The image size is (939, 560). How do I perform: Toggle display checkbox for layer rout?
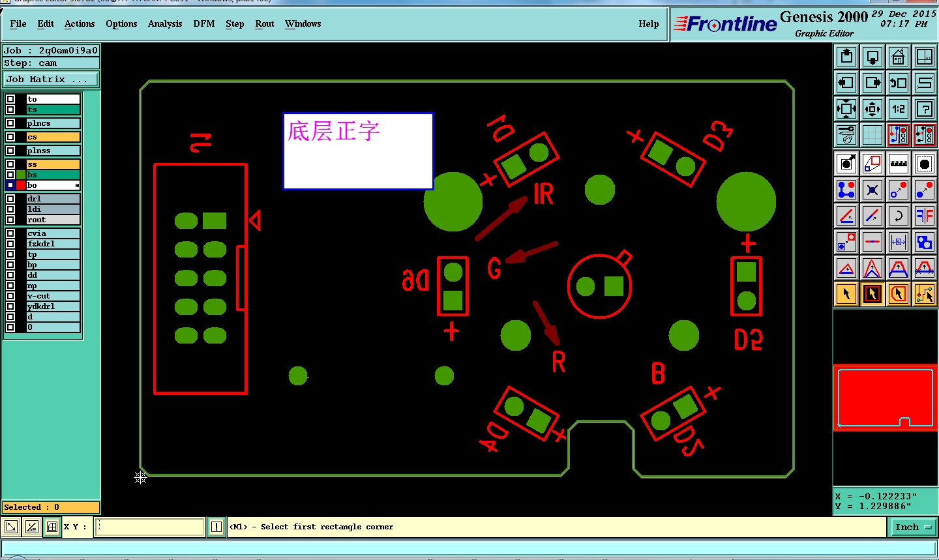[10, 220]
